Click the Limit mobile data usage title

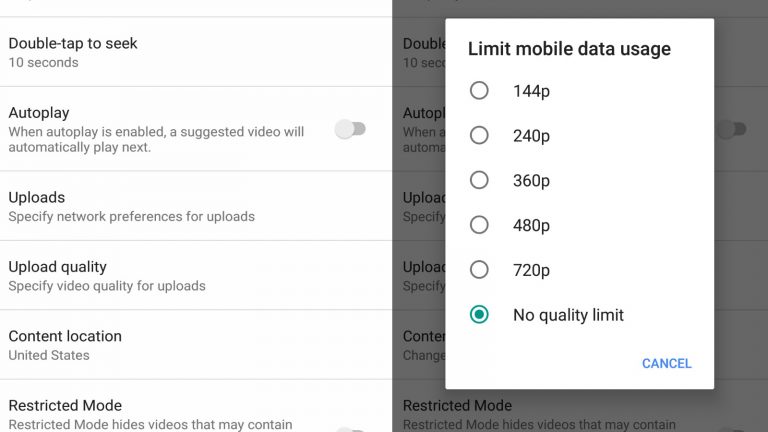click(569, 49)
